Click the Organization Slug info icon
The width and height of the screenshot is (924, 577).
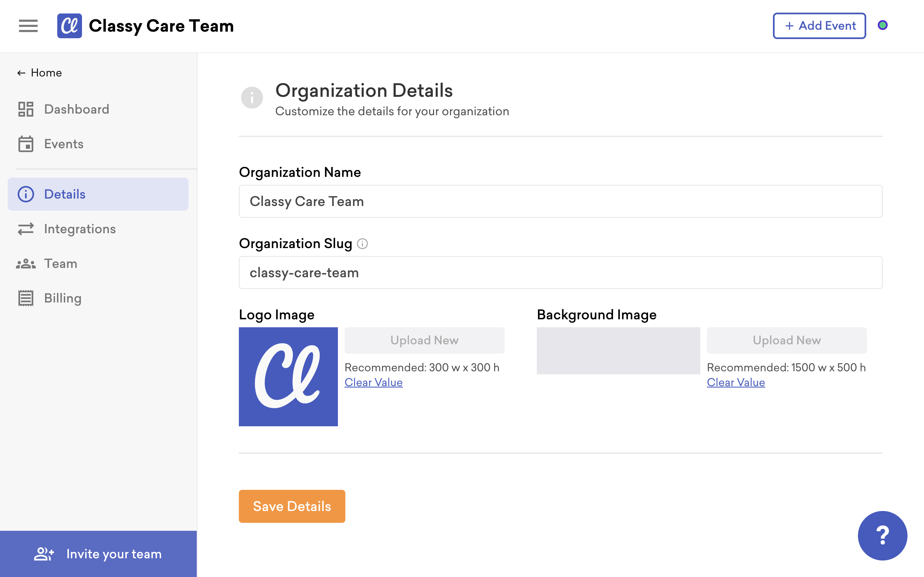pos(362,243)
